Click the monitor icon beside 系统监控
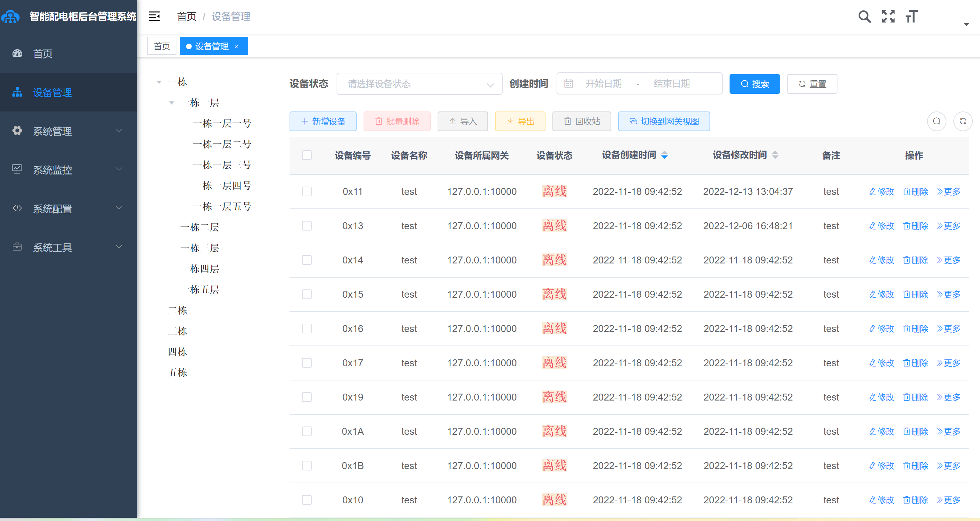 tap(17, 170)
